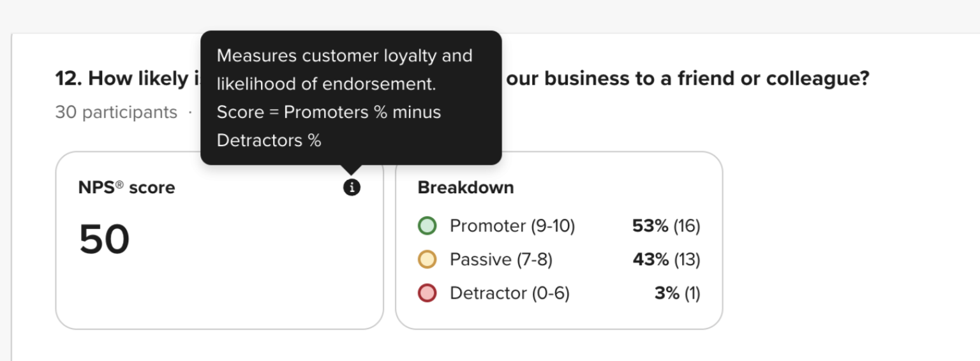The image size is (980, 361).
Task: Click the large score number 50
Action: 105,240
